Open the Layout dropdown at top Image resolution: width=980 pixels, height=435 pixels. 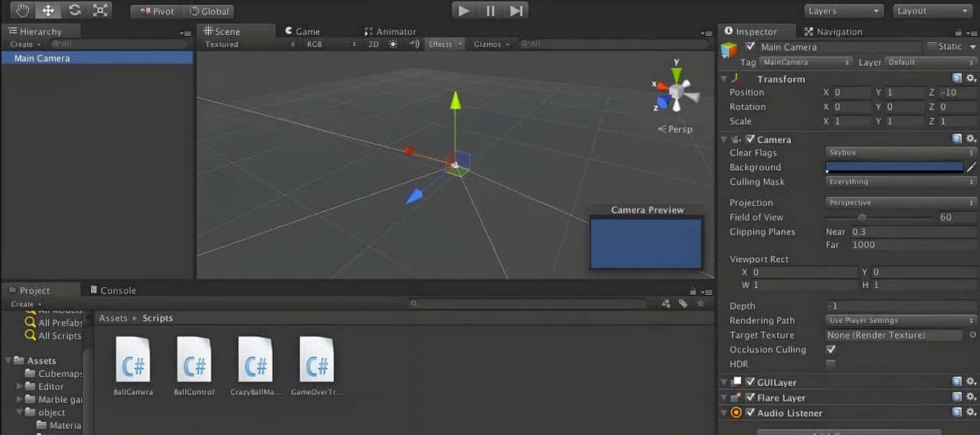click(933, 11)
